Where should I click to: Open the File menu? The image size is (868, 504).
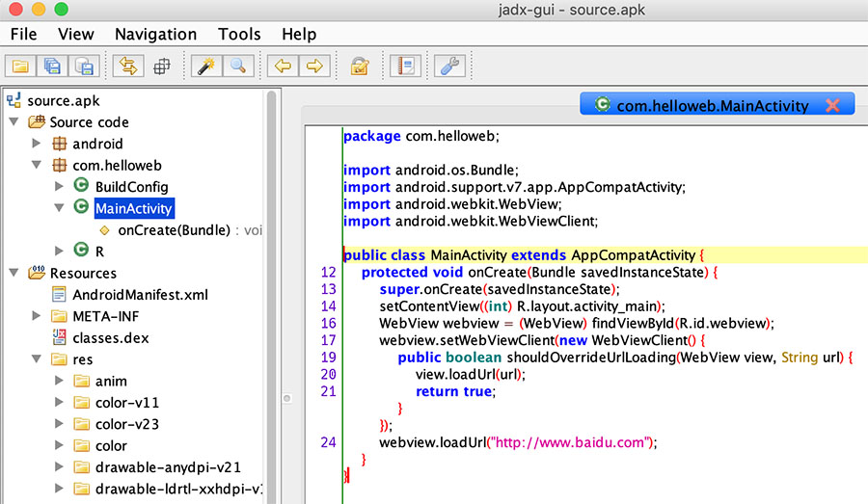(x=24, y=35)
